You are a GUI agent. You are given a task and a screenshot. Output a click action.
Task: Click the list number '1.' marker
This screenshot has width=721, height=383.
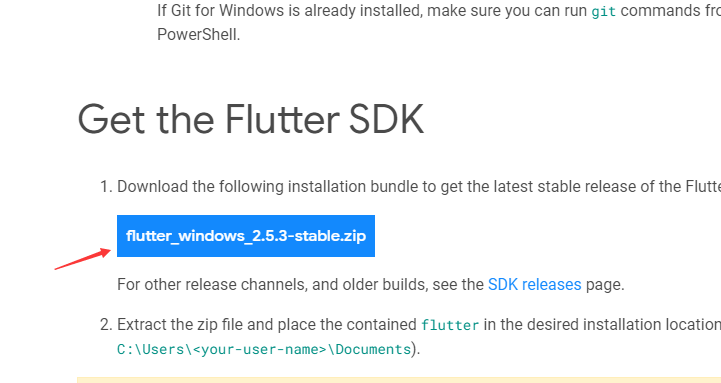pyautogui.click(x=106, y=187)
